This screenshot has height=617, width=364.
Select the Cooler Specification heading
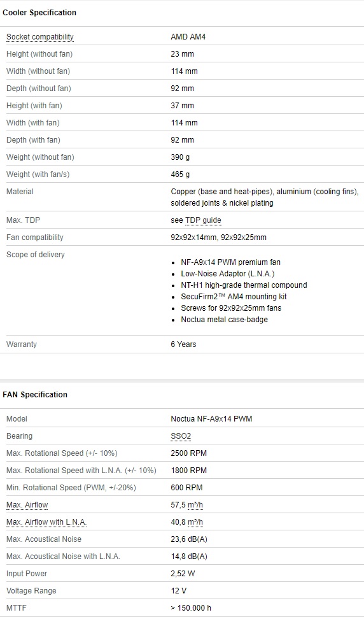[x=39, y=13]
